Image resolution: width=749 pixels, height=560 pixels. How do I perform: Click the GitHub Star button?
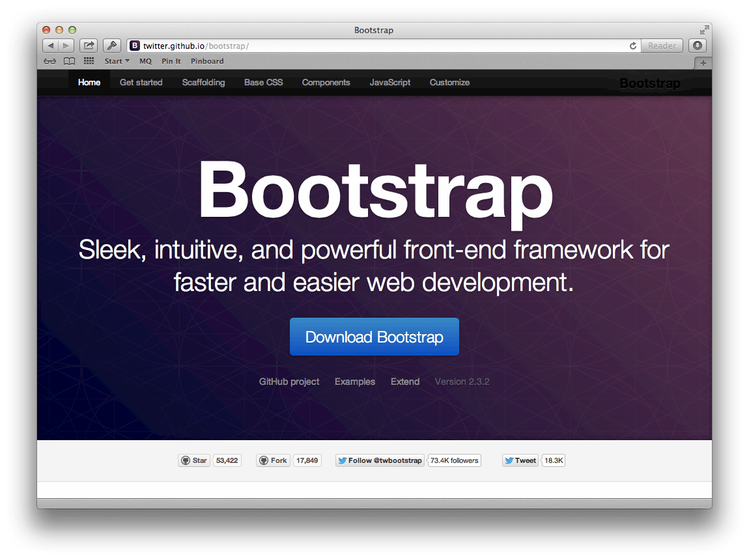[194, 460]
